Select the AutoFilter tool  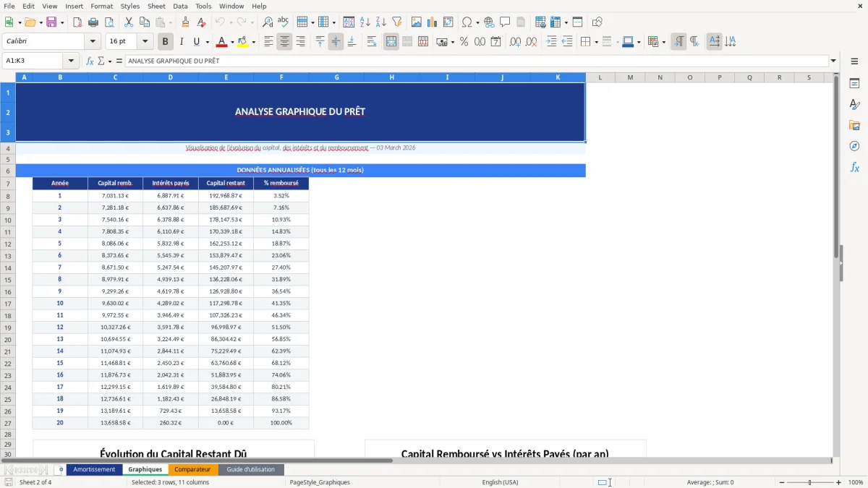[x=396, y=22]
